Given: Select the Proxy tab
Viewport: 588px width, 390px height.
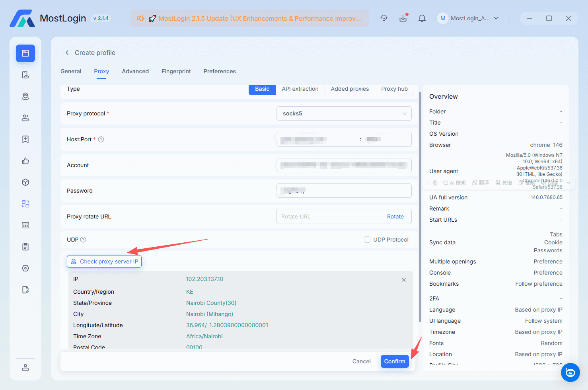Looking at the screenshot, I should coord(101,71).
